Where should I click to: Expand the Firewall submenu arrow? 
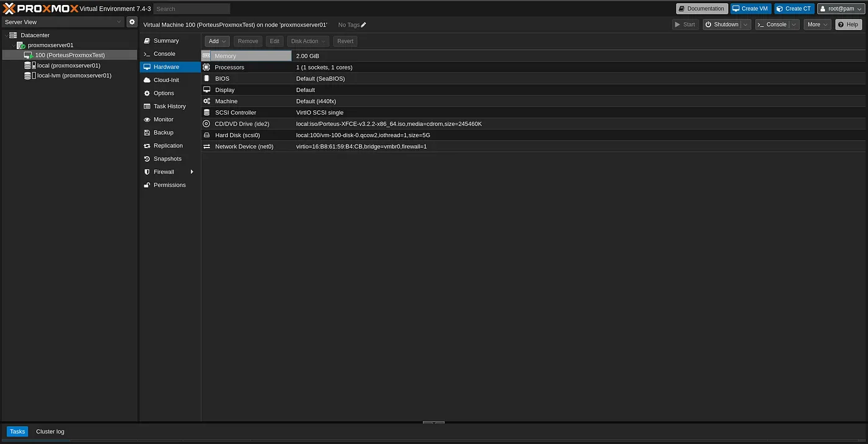192,172
